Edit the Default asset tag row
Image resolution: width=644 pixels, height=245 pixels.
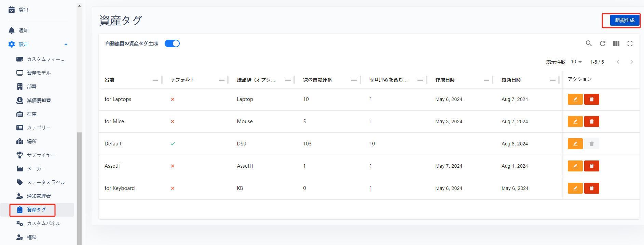(575, 144)
